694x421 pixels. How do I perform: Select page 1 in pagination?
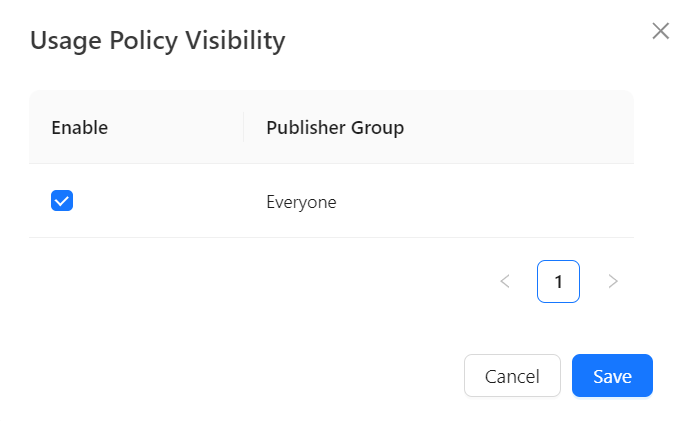558,282
